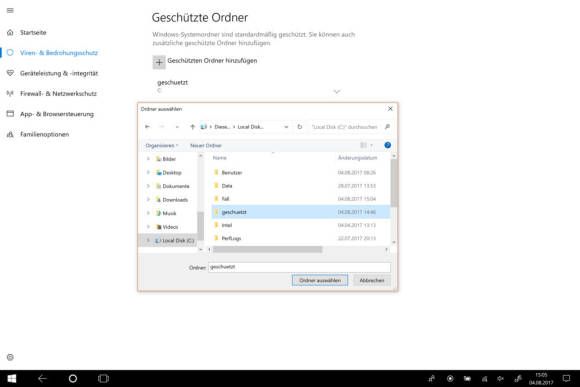This screenshot has height=387, width=580.
Task: Open the hamburger navigation menu
Action: pyautogui.click(x=10, y=10)
